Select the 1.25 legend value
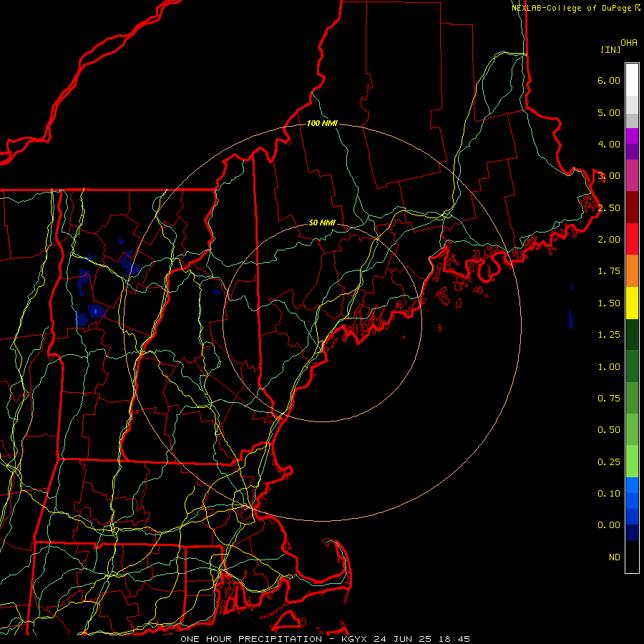The height and width of the screenshot is (644, 644). tap(609, 335)
